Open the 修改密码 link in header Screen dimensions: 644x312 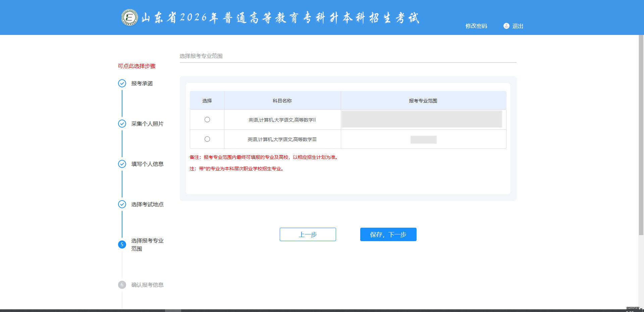pyautogui.click(x=476, y=26)
